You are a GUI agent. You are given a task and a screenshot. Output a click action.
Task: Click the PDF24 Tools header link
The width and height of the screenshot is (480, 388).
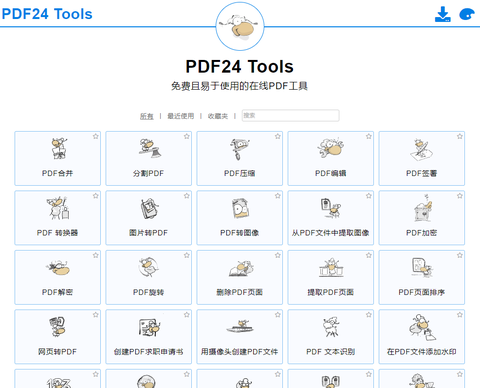47,14
